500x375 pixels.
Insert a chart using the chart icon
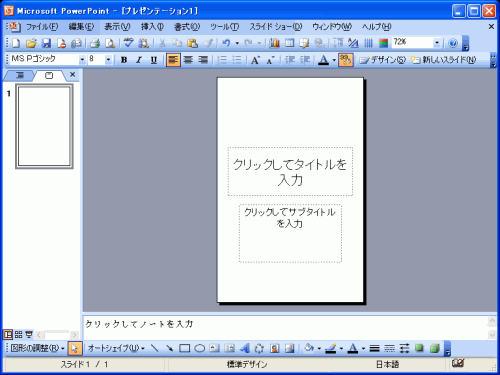pyautogui.click(x=275, y=43)
